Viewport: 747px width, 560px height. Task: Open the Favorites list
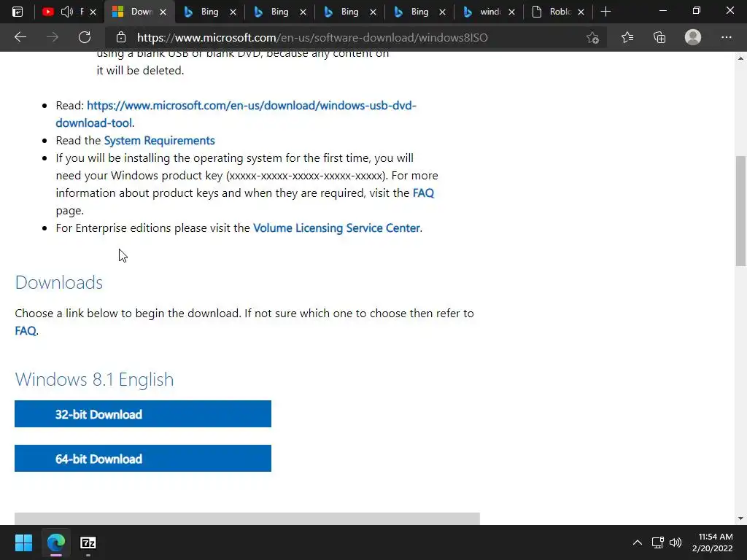point(627,37)
